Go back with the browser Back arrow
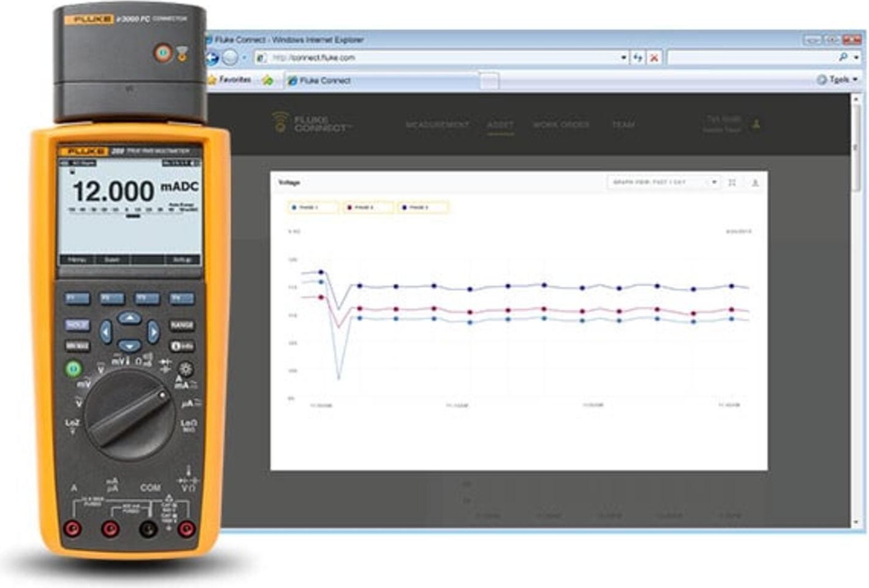The height and width of the screenshot is (588, 869). 212,58
